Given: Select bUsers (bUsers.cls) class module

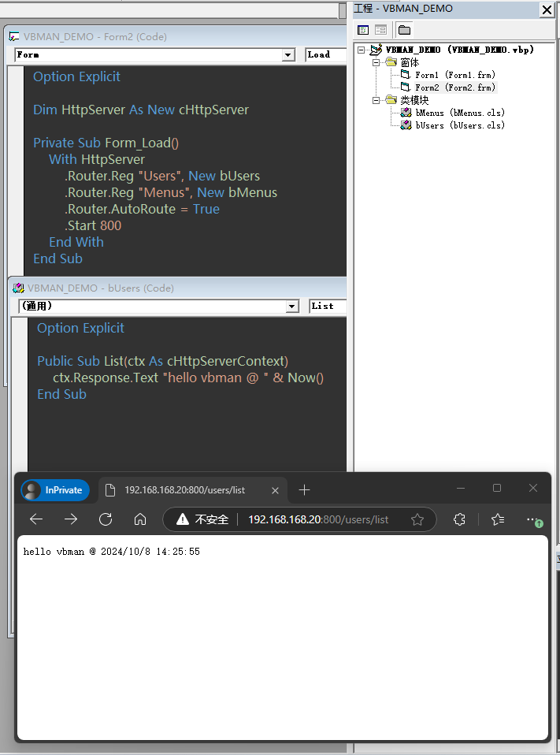Looking at the screenshot, I should point(460,125).
